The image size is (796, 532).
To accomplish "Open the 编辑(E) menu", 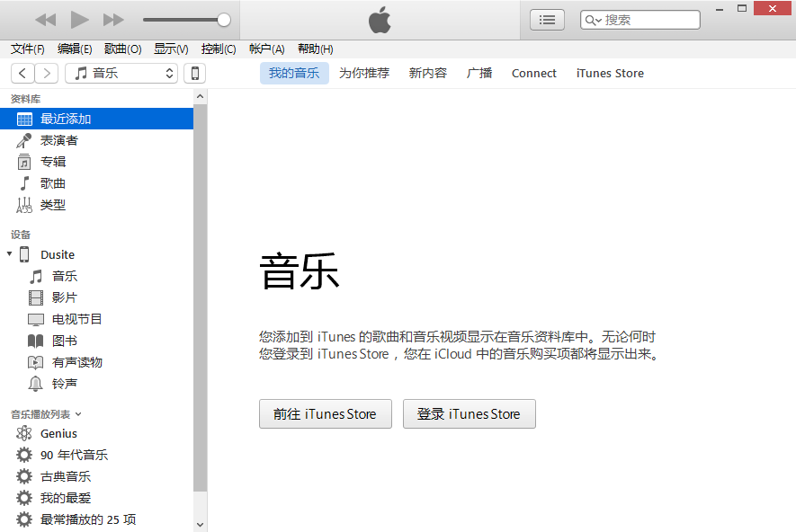I will (x=75, y=49).
